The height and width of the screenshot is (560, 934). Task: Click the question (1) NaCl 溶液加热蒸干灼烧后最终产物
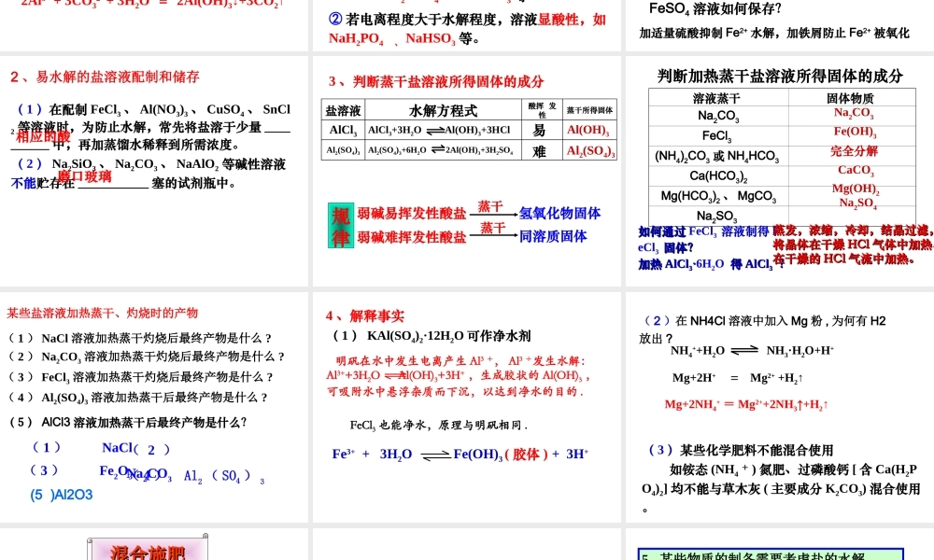pos(140,338)
